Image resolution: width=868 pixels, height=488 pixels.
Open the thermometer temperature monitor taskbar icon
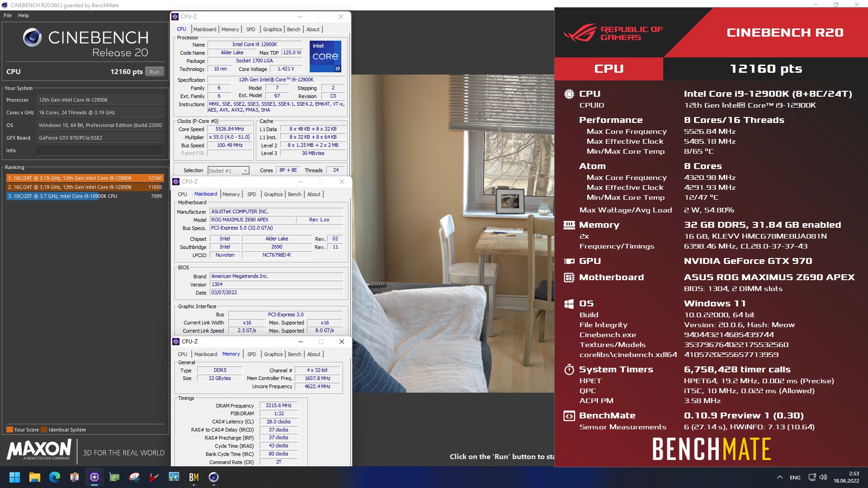click(x=74, y=477)
